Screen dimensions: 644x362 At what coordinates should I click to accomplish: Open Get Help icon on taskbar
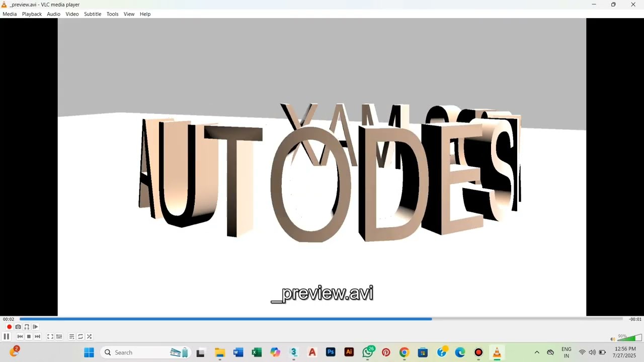(442, 352)
